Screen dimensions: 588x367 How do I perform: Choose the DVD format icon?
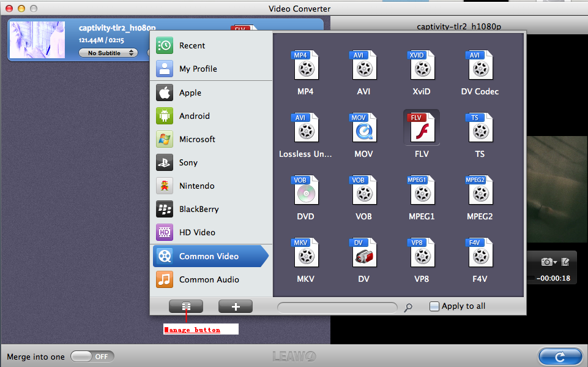click(x=305, y=191)
